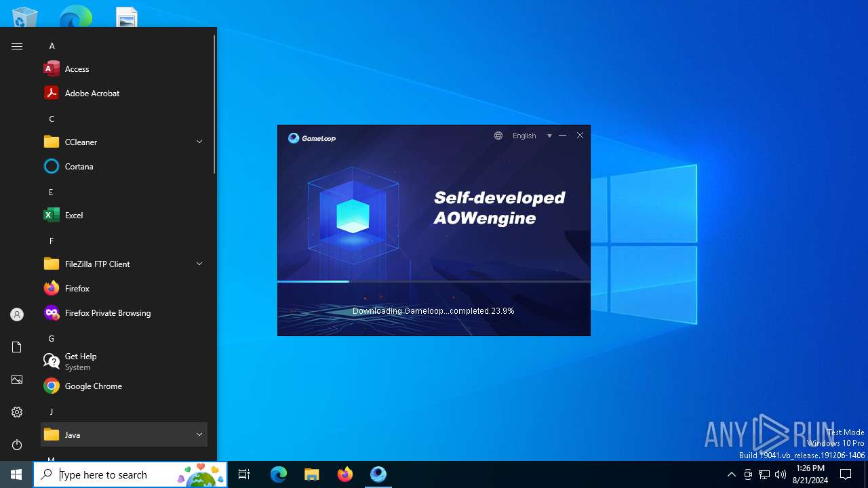868x488 pixels.
Task: Open Excel from the Start menu
Action: (124, 215)
